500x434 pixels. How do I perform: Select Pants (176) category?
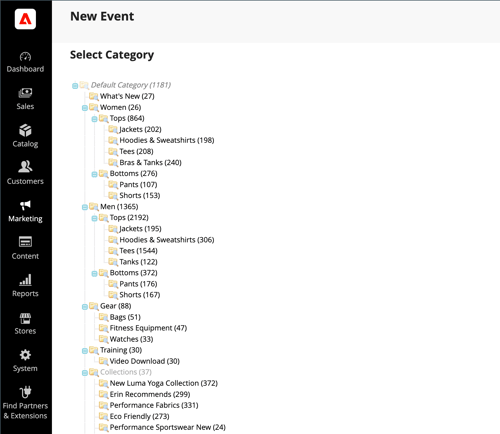click(138, 284)
